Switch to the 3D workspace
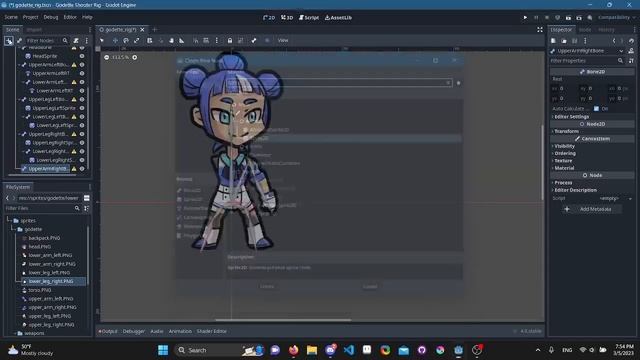The image size is (640, 360). click(287, 18)
